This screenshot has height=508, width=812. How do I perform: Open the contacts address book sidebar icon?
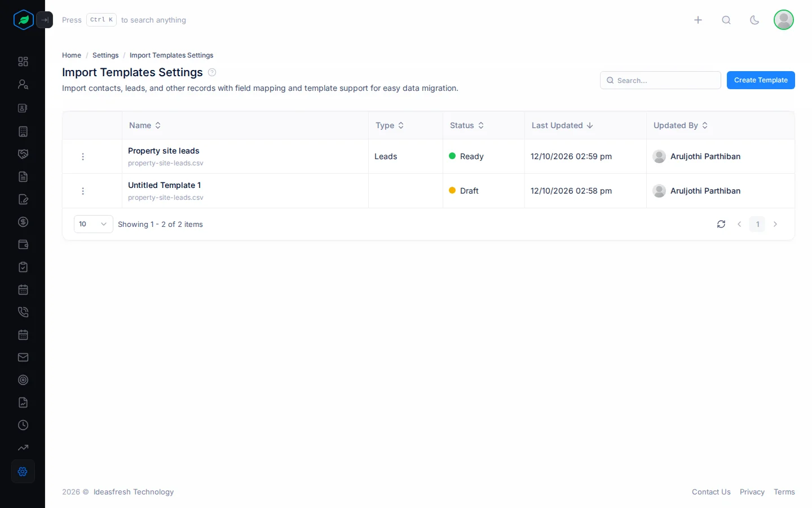pos(23,108)
